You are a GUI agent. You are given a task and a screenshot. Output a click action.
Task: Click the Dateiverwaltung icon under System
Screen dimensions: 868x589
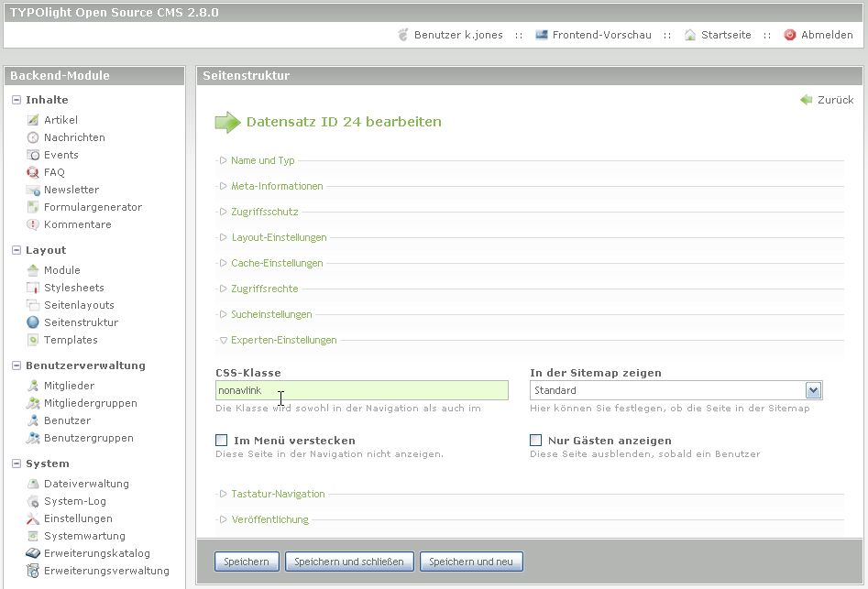(33, 484)
